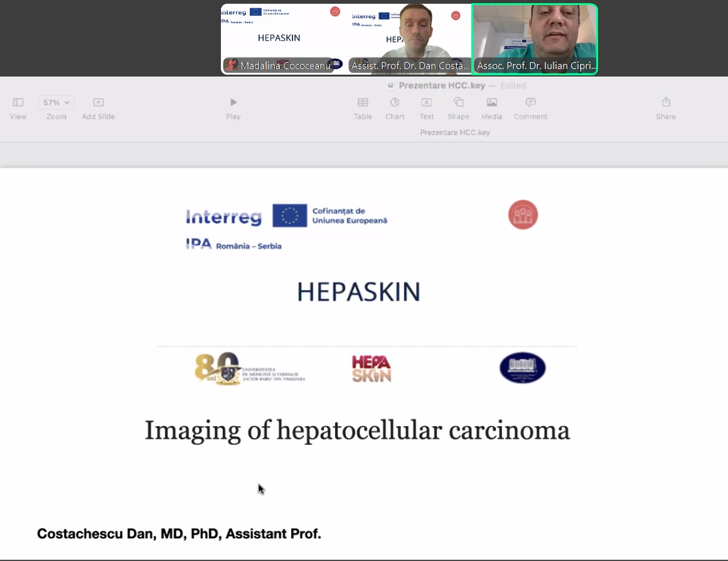728x561 pixels.
Task: Add a comment with the Comment icon
Action: point(530,102)
